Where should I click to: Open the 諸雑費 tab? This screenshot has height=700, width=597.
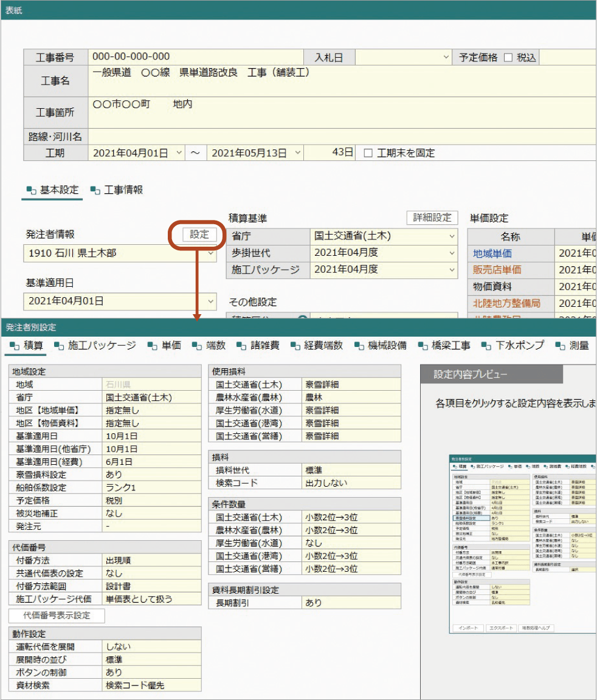pos(259,346)
